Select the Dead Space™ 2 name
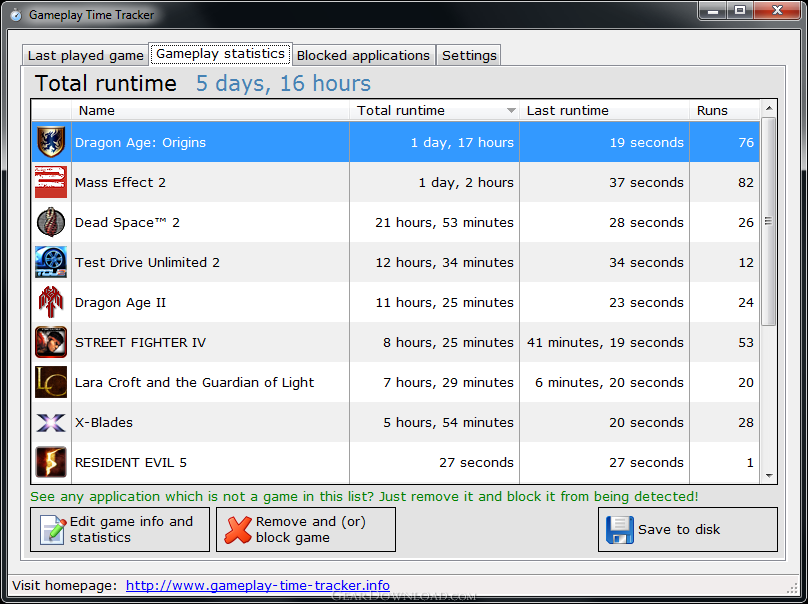Image resolution: width=808 pixels, height=604 pixels. tap(127, 222)
